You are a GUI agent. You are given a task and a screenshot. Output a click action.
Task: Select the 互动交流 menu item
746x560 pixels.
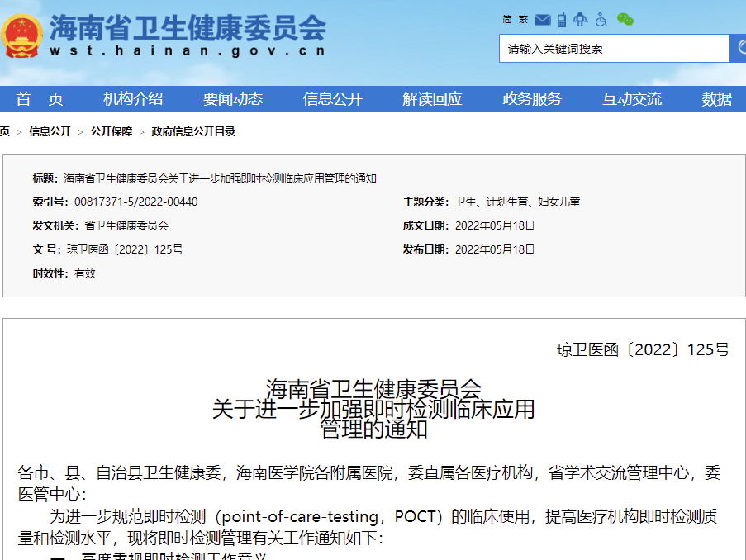click(x=632, y=99)
